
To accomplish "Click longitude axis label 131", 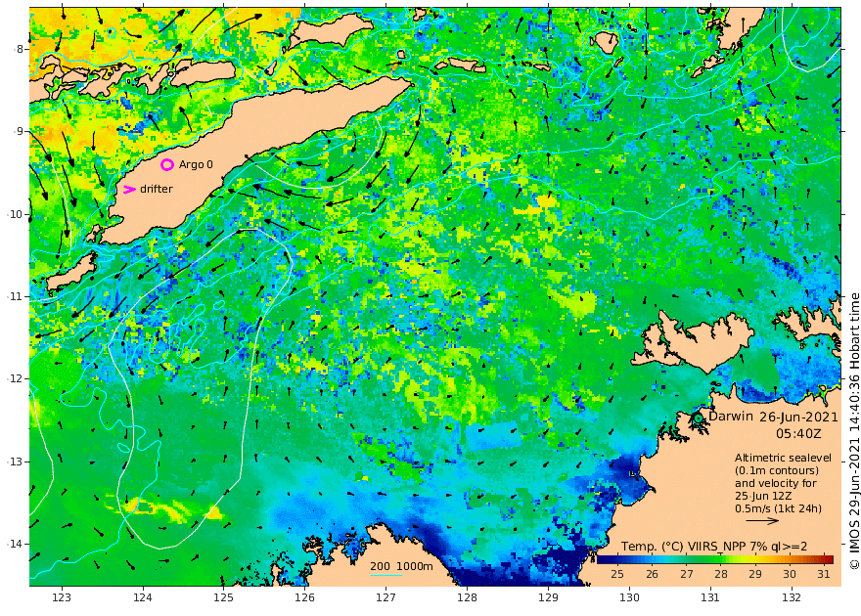I will pyautogui.click(x=710, y=597).
